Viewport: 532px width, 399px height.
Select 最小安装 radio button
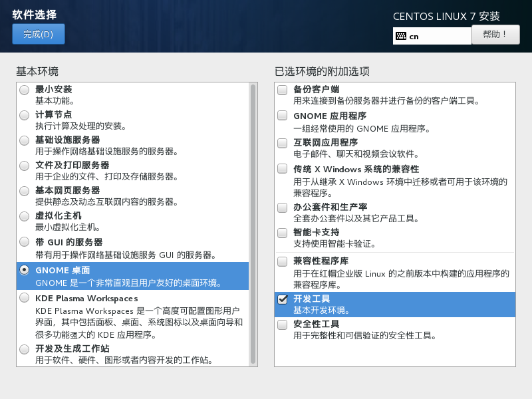click(x=25, y=90)
